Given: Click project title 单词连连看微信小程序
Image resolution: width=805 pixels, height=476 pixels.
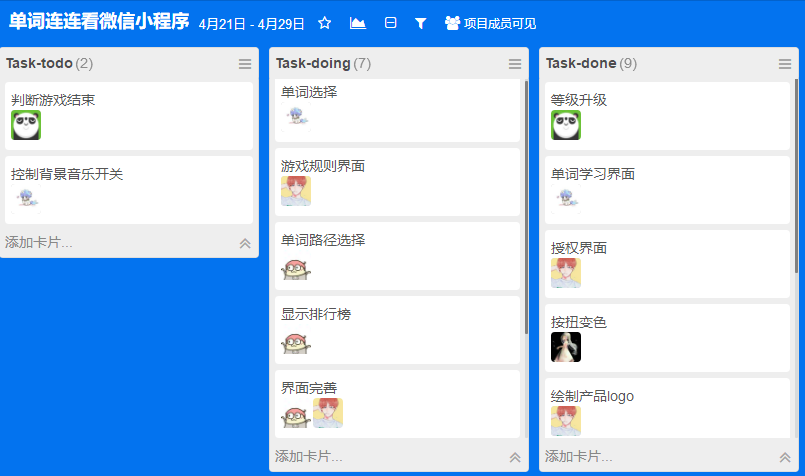Looking at the screenshot, I should 99,21.
